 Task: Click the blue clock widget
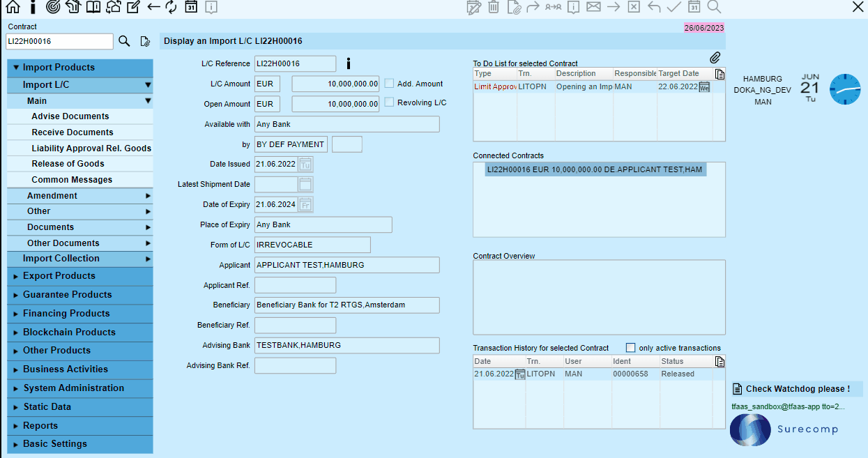845,90
